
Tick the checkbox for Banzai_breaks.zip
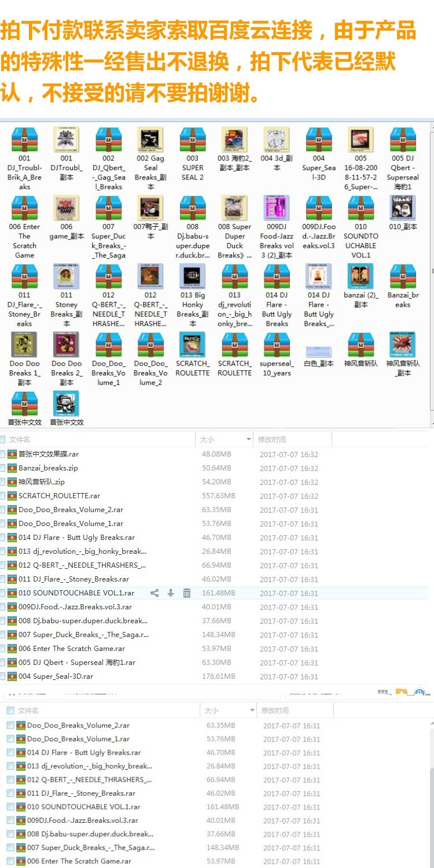[2, 468]
